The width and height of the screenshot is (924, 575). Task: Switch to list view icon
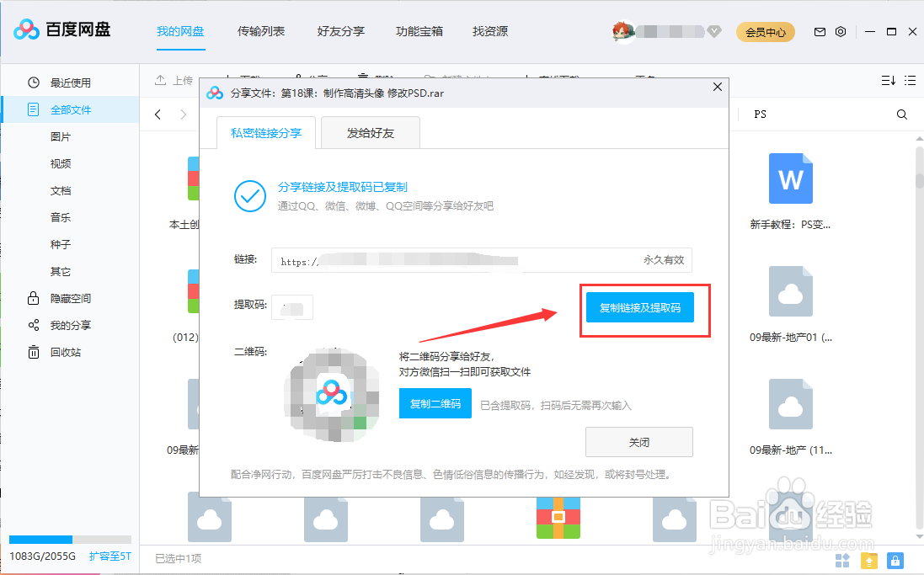pyautogui.click(x=910, y=80)
